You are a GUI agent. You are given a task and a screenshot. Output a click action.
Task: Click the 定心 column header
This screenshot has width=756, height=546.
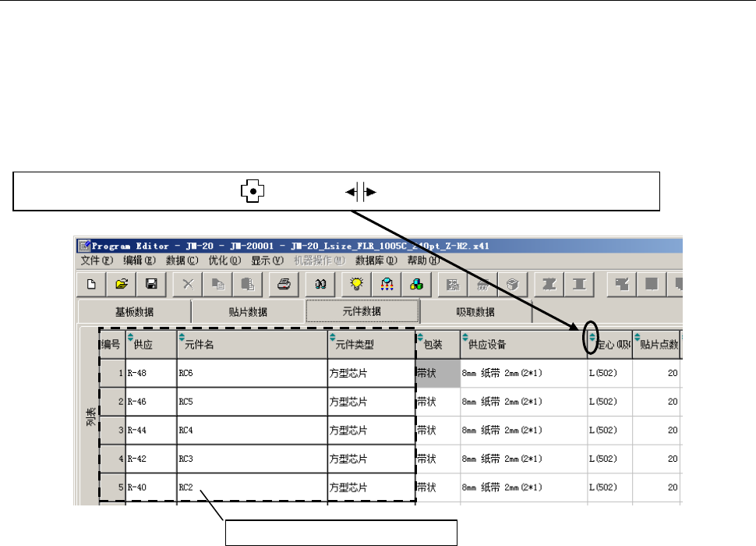pos(610,345)
